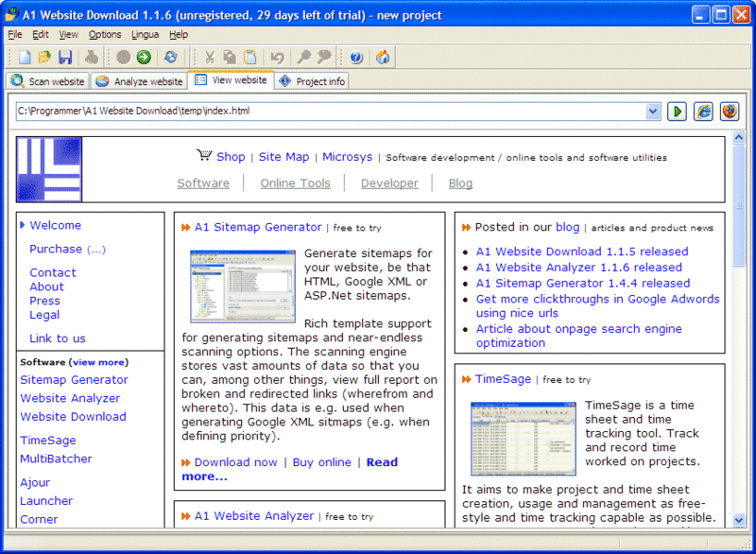Open the Lingua menu
The height and width of the screenshot is (554, 756).
pyautogui.click(x=145, y=34)
